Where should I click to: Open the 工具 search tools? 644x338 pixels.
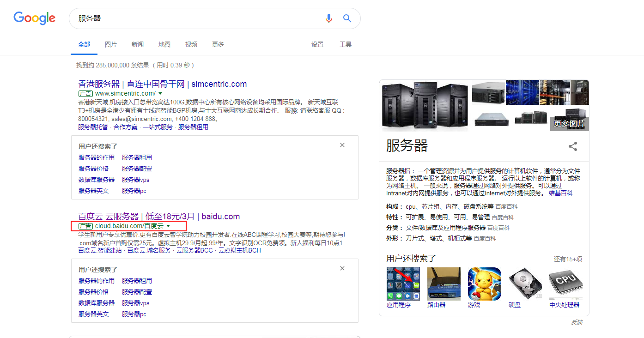click(x=346, y=44)
